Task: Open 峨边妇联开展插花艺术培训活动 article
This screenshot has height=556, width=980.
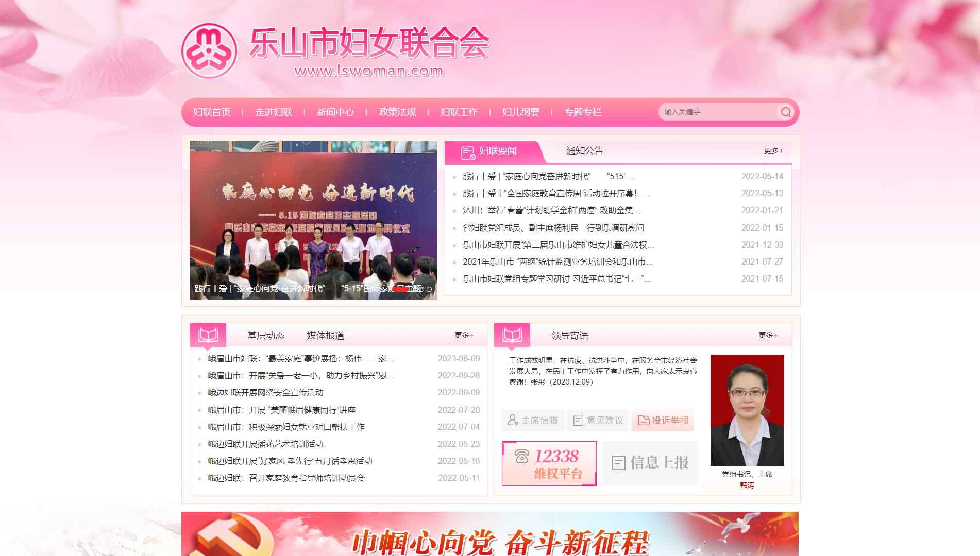Action: pyautogui.click(x=266, y=444)
